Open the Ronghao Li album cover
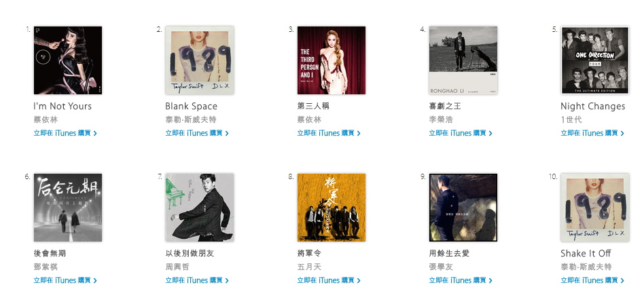This screenshot has height=304, width=644. (x=463, y=60)
